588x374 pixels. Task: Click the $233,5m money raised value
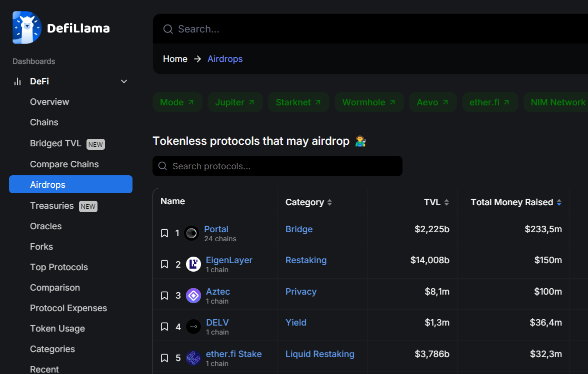[x=543, y=229]
